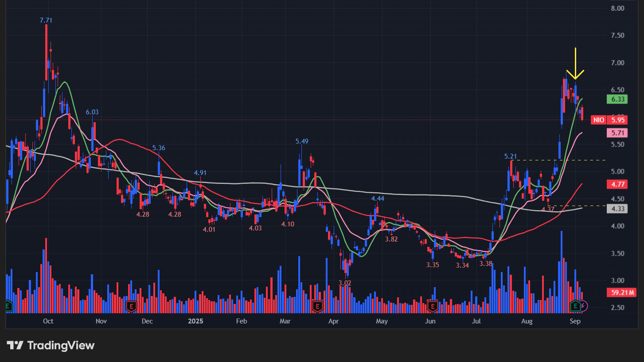644x362 pixels.
Task: Click the gray 4.33 moving average label
Action: click(x=618, y=209)
